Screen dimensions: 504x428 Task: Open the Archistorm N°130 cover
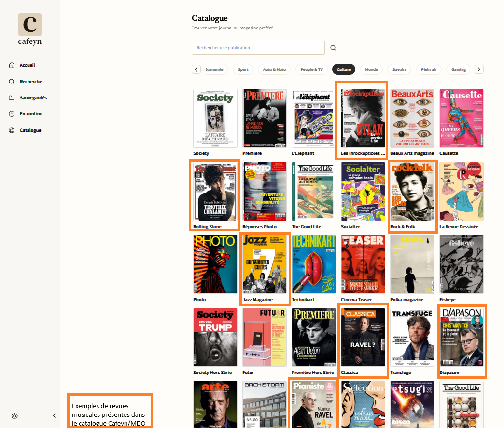click(x=265, y=404)
